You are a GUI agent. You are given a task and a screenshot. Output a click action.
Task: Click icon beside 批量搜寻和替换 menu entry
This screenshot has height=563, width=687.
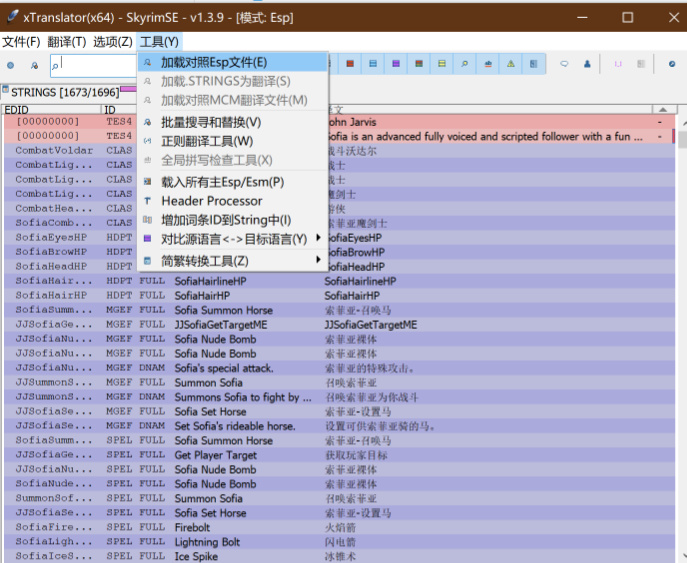[x=148, y=122]
